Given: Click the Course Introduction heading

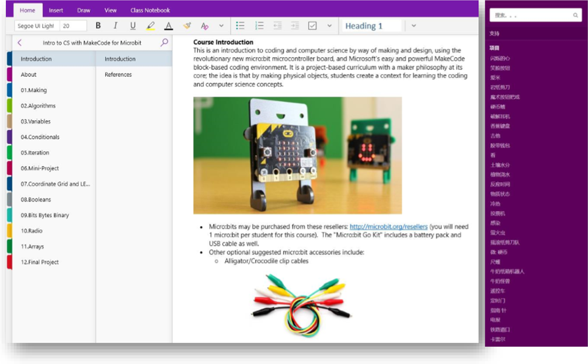Looking at the screenshot, I should coord(223,42).
